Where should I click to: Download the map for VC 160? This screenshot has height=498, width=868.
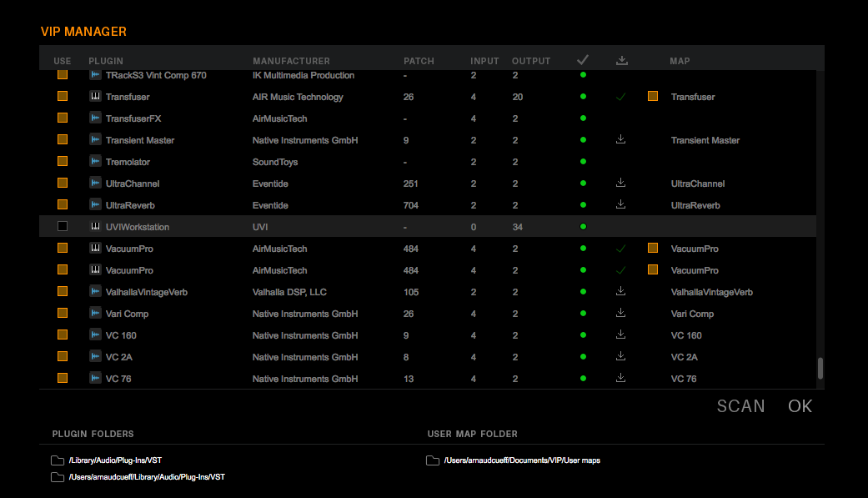click(x=620, y=334)
